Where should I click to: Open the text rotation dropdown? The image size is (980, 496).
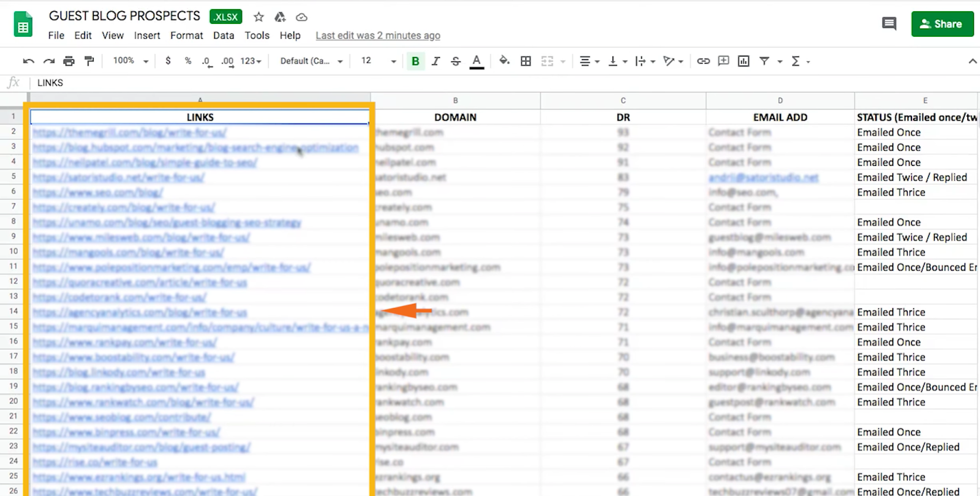(x=673, y=61)
